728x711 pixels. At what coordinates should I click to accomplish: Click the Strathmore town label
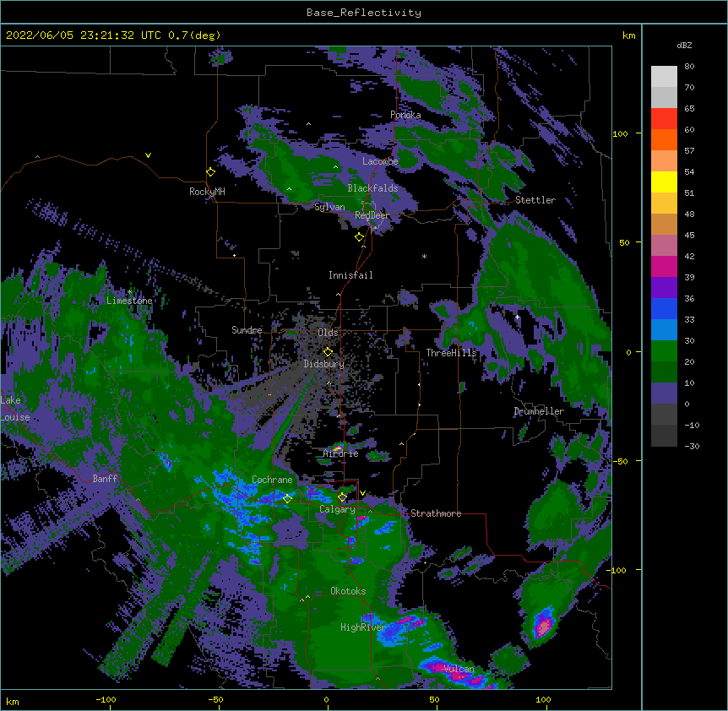(x=436, y=513)
